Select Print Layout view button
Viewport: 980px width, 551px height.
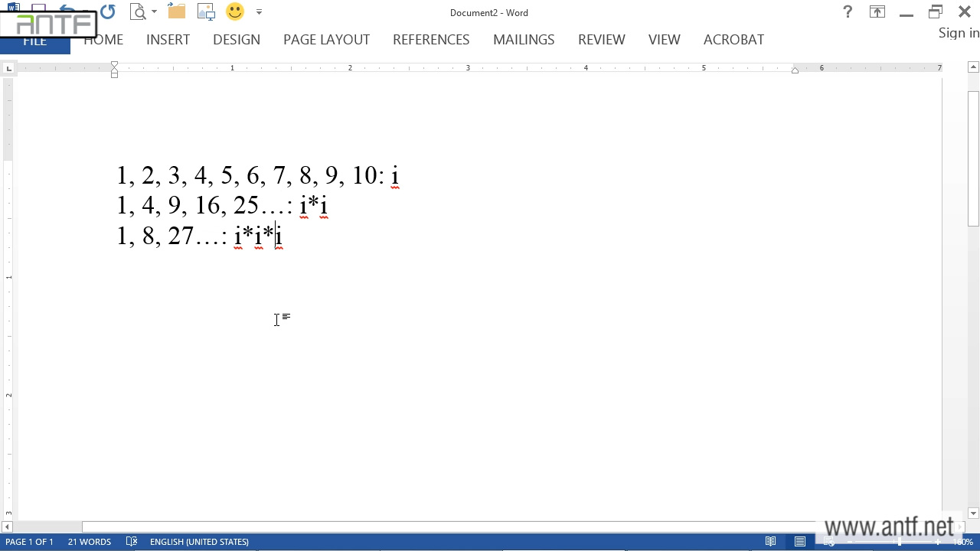click(x=800, y=542)
